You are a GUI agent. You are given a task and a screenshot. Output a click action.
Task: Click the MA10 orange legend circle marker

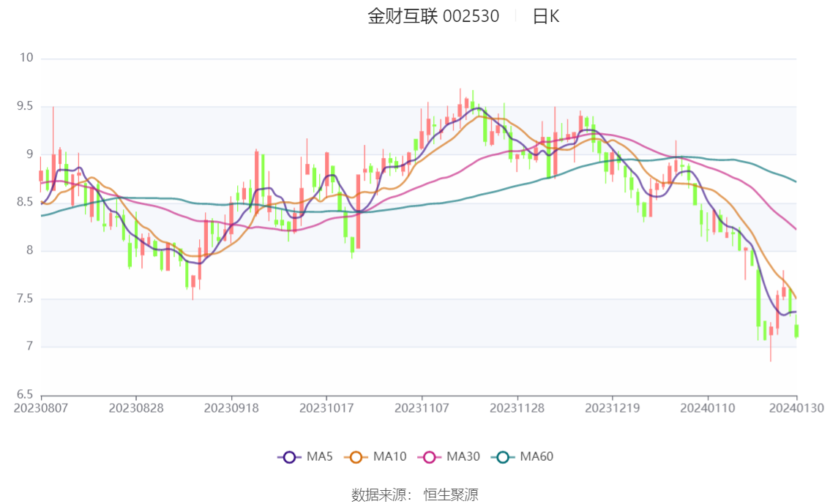pos(356,457)
